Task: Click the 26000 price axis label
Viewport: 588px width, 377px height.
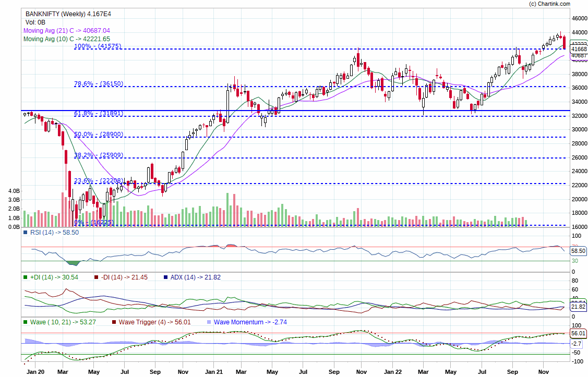Action: pyautogui.click(x=579, y=158)
